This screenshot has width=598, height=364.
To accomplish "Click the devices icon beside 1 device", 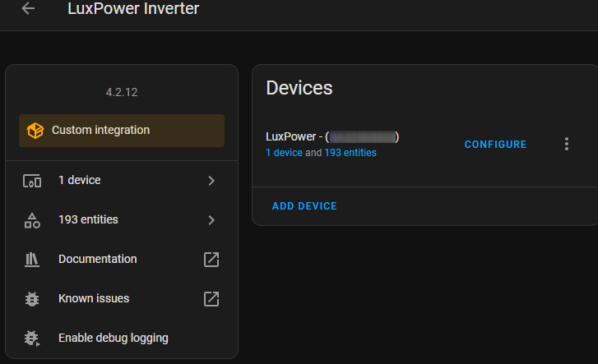I will tap(32, 181).
